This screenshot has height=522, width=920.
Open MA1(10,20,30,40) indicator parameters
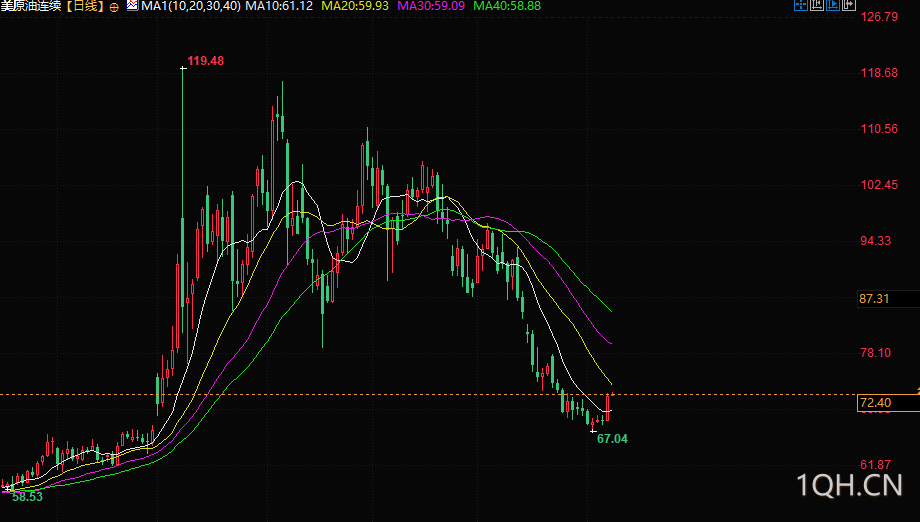(x=191, y=6)
